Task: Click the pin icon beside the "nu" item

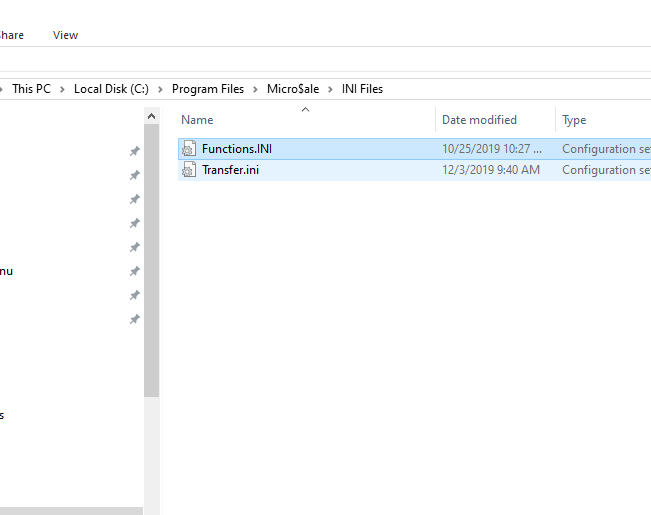Action: click(x=135, y=272)
